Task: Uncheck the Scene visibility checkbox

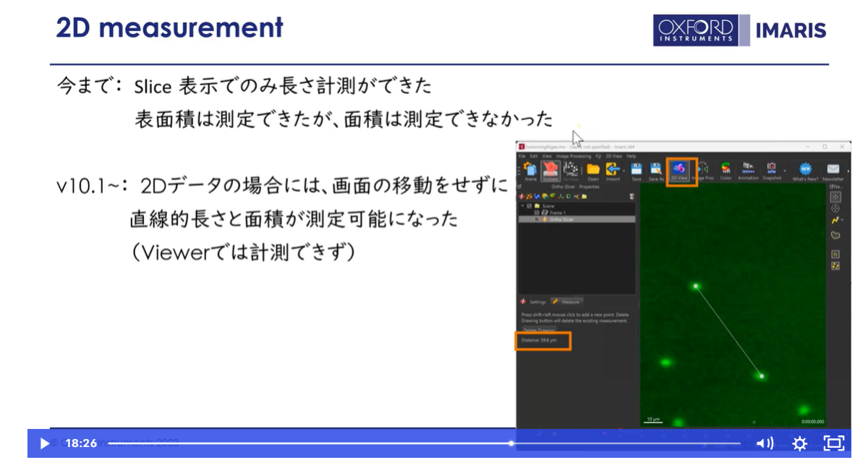Action: [x=528, y=206]
